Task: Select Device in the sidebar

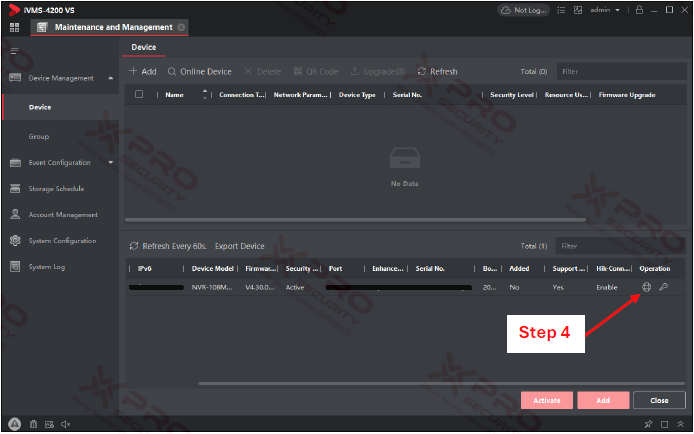Action: coord(61,107)
